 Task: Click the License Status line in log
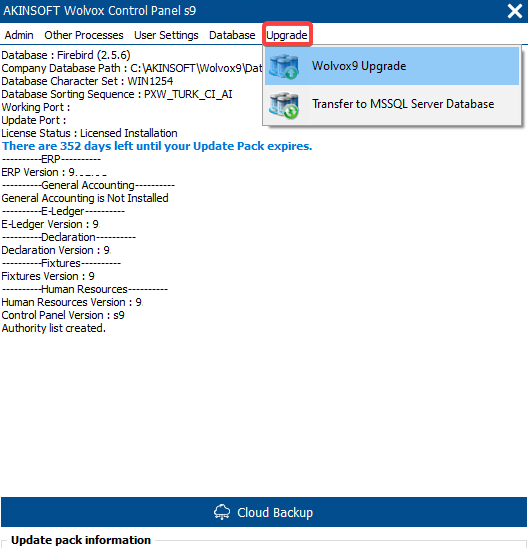point(89,133)
